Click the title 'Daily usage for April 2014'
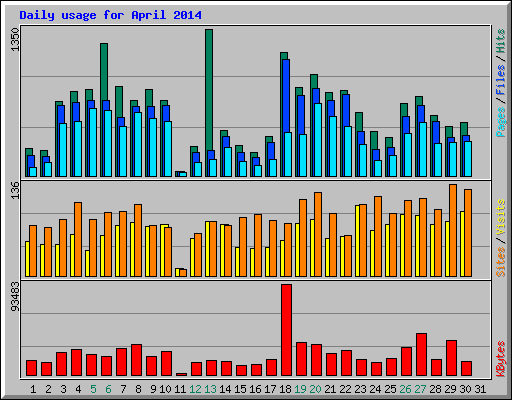Image resolution: width=512 pixels, height=400 pixels. pos(110,15)
